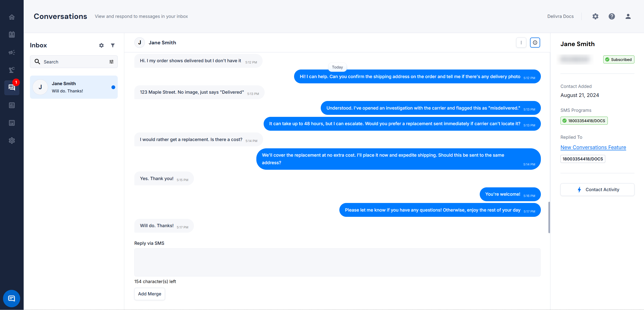The height and width of the screenshot is (310, 644).
Task: Click the Inbox settings gear icon
Action: 101,45
